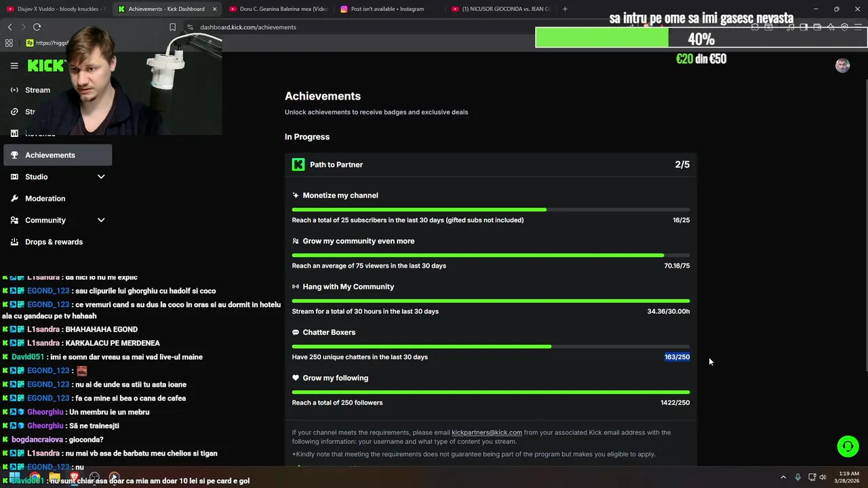This screenshot has width=868, height=488.
Task: Open the hamburger menu beside the Kick logo
Action: pos(14,66)
